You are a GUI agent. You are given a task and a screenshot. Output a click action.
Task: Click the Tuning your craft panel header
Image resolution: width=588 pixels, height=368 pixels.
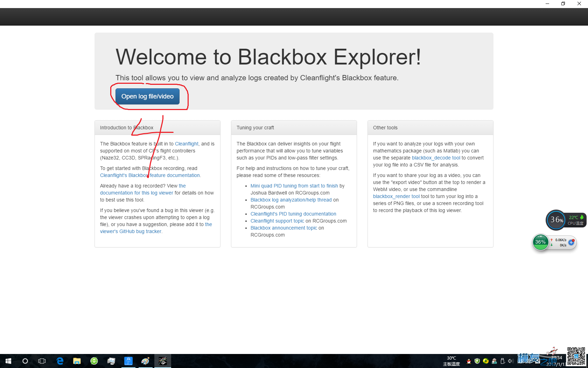[294, 128]
